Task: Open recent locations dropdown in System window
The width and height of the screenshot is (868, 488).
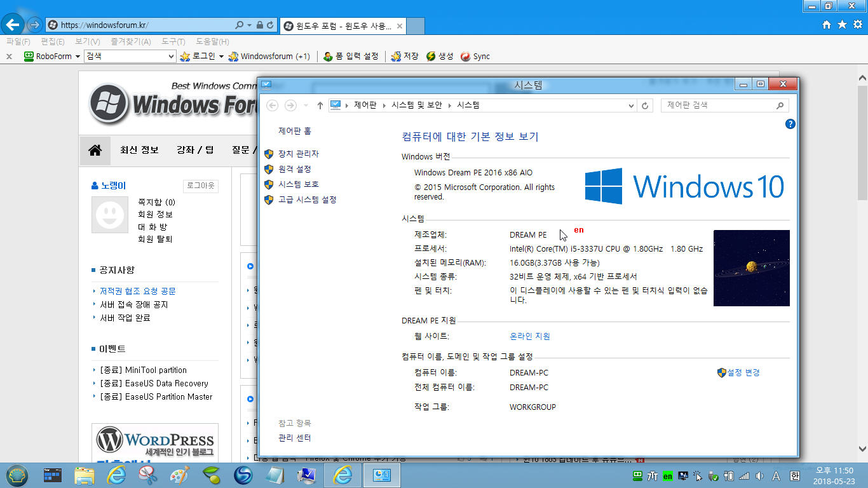Action: pos(306,105)
